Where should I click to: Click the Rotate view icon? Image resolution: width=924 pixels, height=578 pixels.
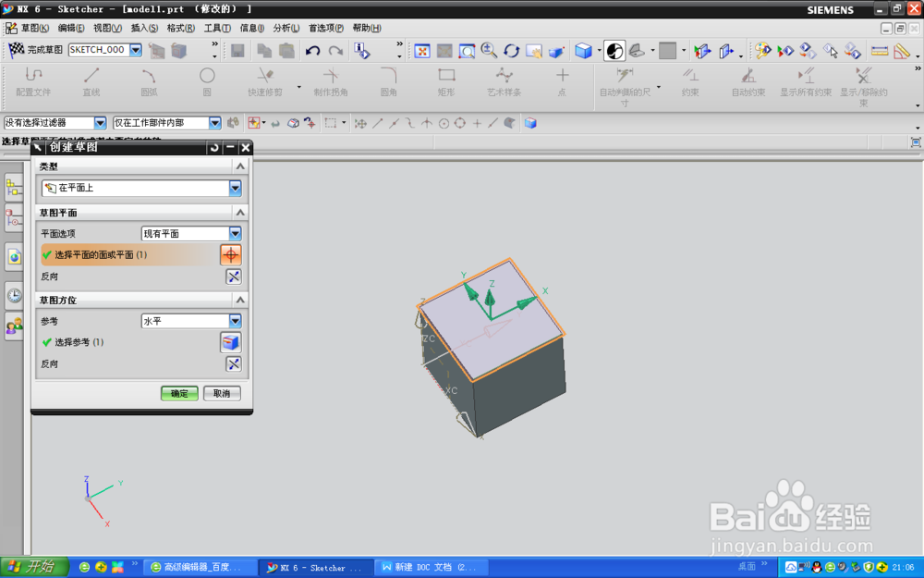[x=511, y=51]
